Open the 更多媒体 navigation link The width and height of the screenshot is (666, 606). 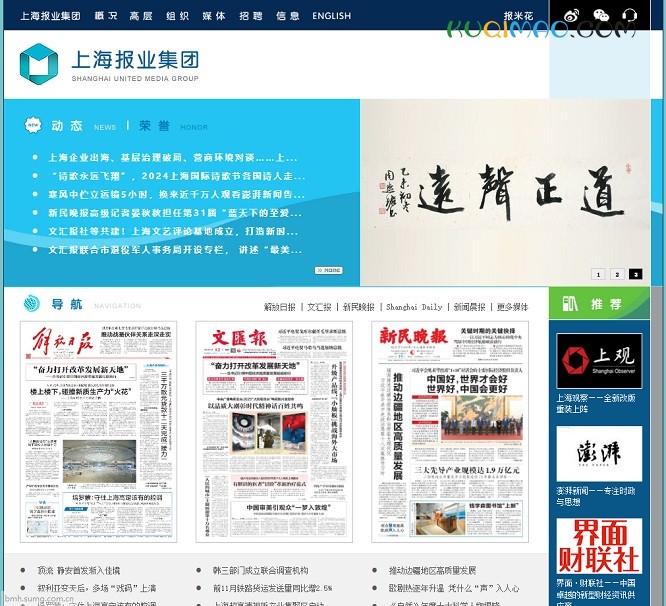coord(513,307)
